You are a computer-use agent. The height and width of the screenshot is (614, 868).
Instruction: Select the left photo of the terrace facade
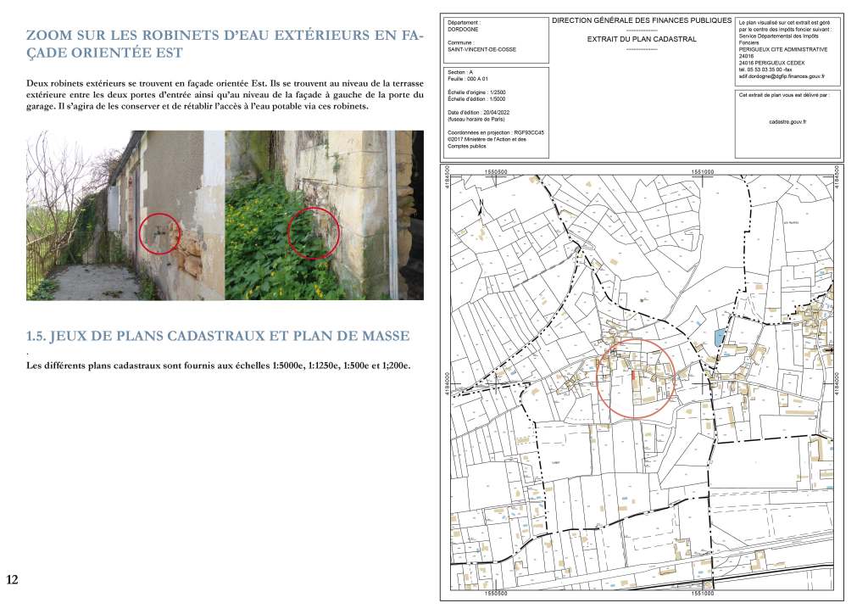(125, 215)
